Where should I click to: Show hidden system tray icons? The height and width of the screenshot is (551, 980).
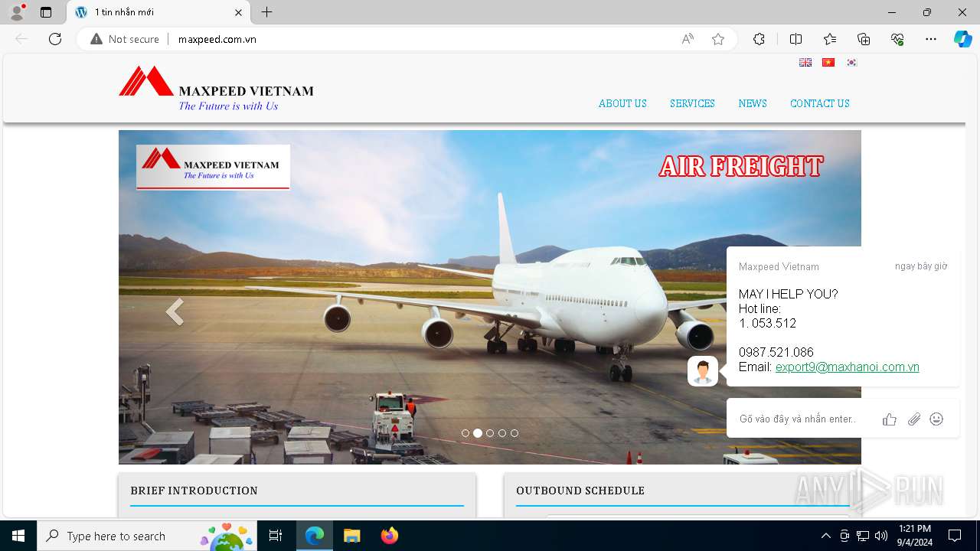[825, 536]
